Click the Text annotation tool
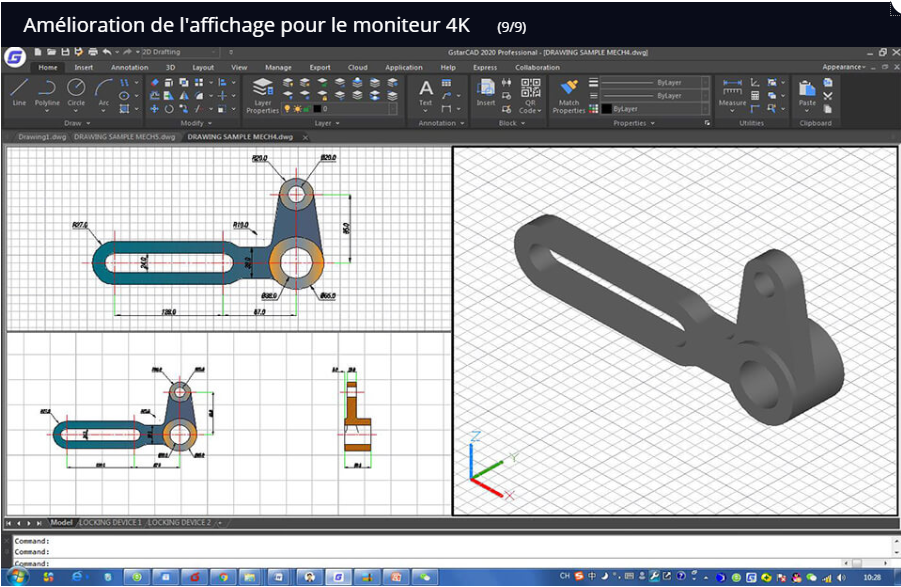Screen dimensions: 901x587 click(426, 91)
